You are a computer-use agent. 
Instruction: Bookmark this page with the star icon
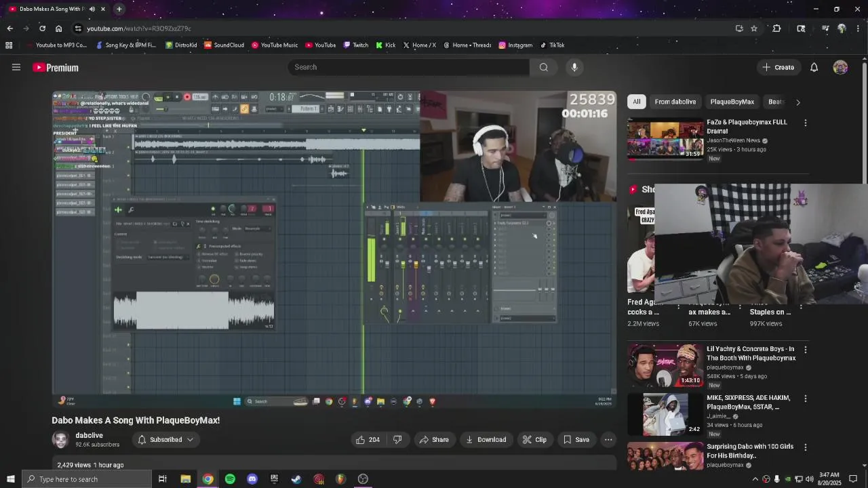coord(753,28)
